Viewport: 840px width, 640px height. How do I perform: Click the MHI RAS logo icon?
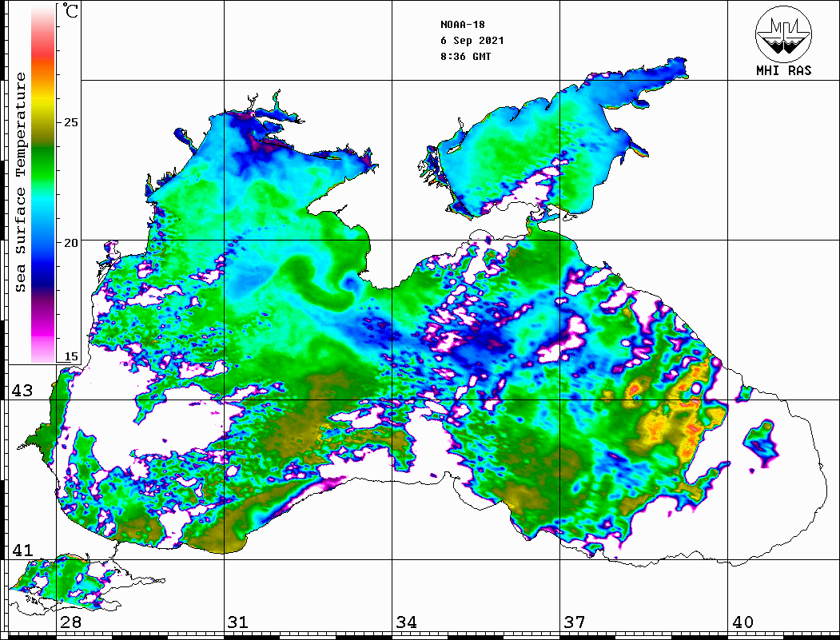[x=783, y=34]
